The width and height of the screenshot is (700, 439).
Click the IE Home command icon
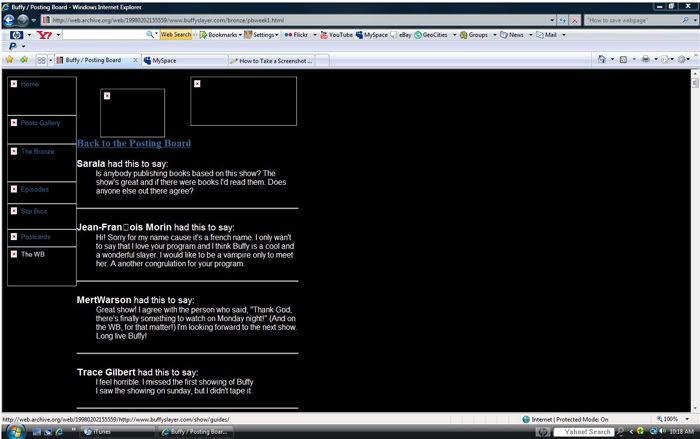(602, 59)
